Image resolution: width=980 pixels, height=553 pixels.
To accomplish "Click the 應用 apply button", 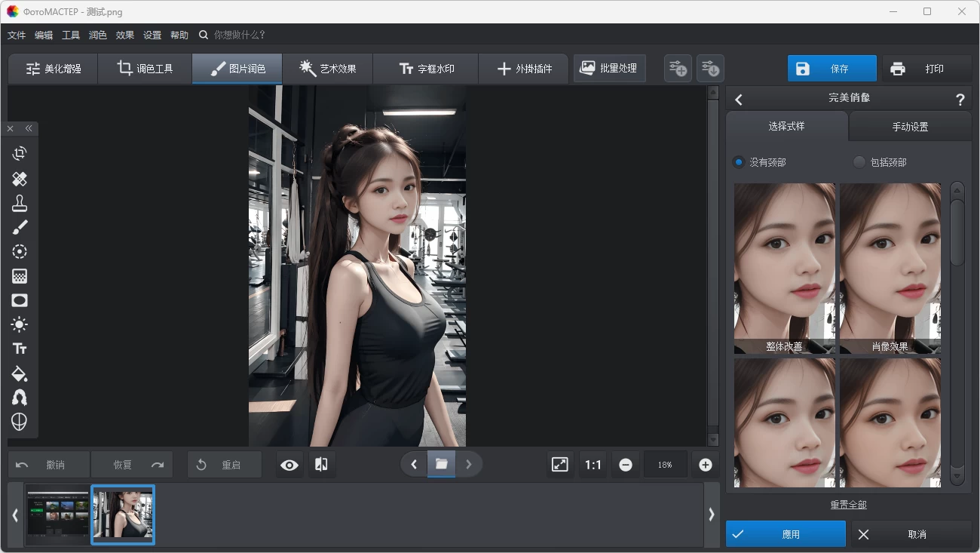I will [786, 534].
